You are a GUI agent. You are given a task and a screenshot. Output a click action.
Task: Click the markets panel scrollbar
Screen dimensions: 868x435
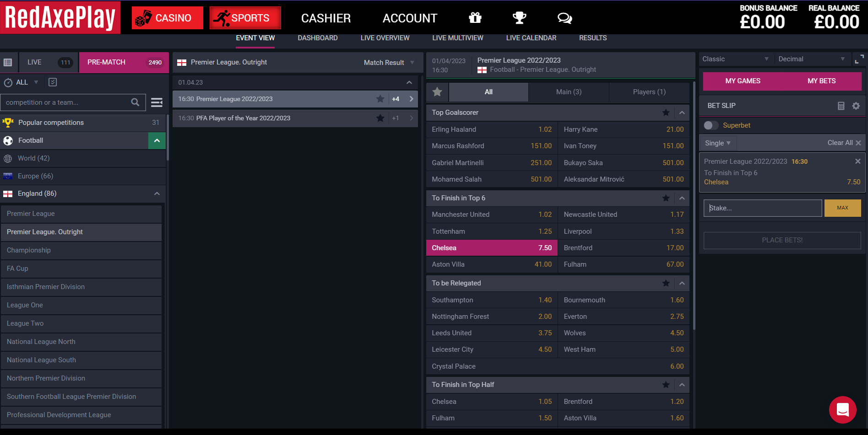click(694, 206)
